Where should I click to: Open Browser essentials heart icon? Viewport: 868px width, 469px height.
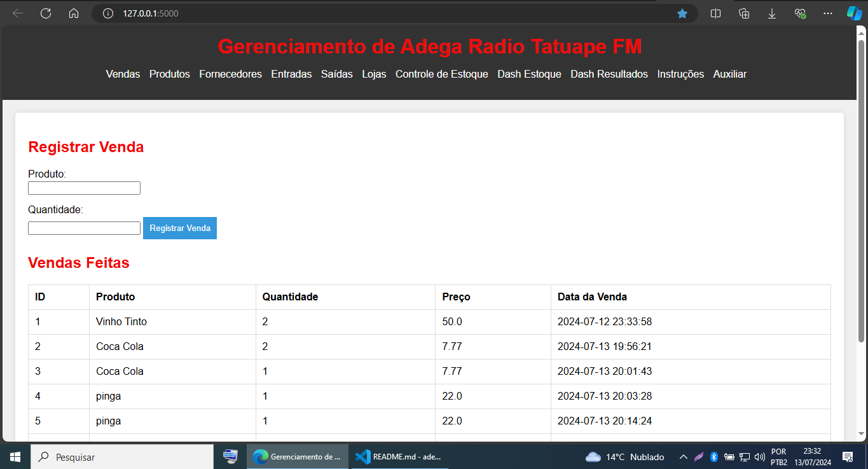pyautogui.click(x=800, y=13)
